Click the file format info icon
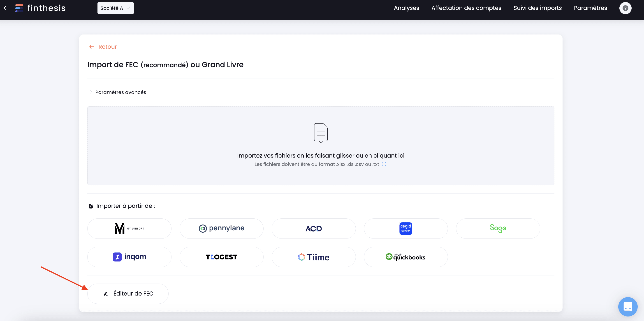The width and height of the screenshot is (644, 321). 384,164
